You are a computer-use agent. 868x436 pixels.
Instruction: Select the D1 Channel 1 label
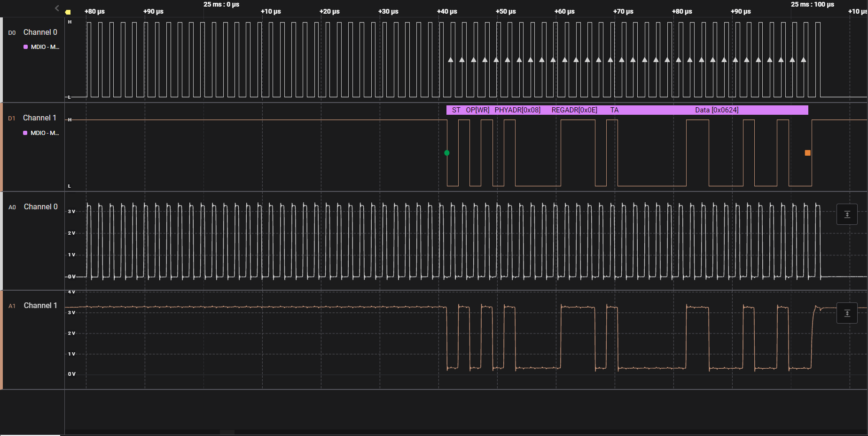pyautogui.click(x=39, y=118)
